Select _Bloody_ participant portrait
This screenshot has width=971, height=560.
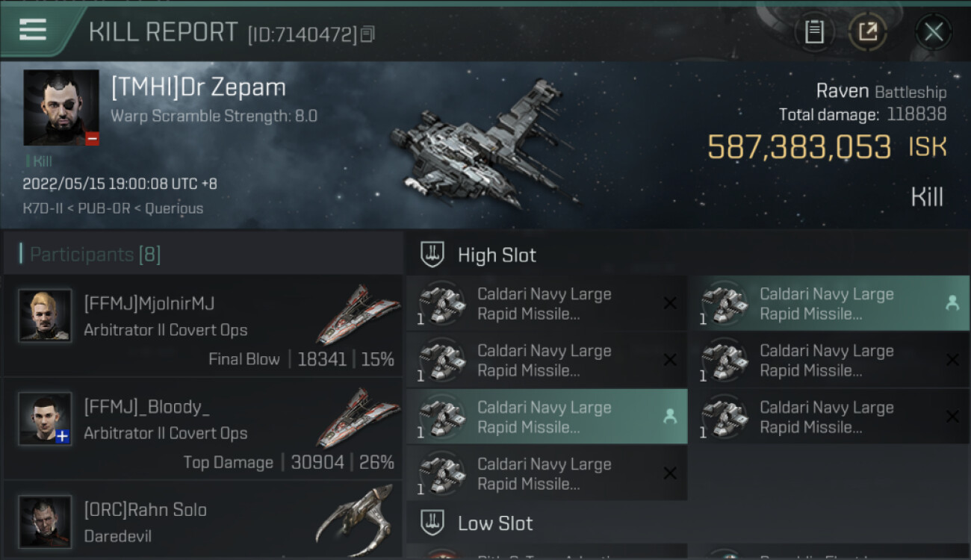tap(45, 418)
